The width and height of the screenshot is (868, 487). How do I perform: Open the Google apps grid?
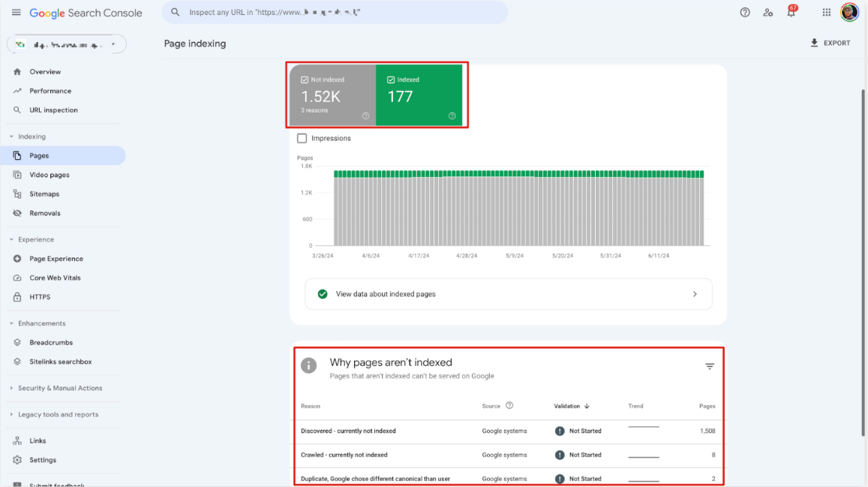pos(827,13)
